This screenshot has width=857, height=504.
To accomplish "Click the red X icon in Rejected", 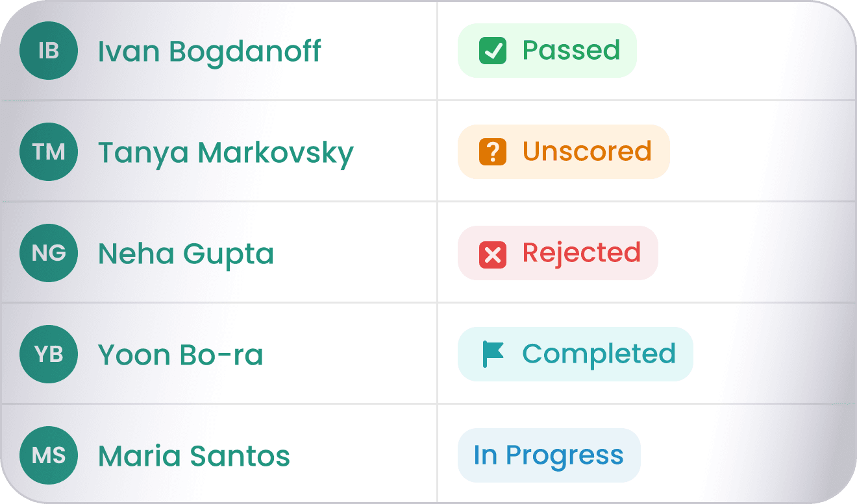I will [x=493, y=253].
